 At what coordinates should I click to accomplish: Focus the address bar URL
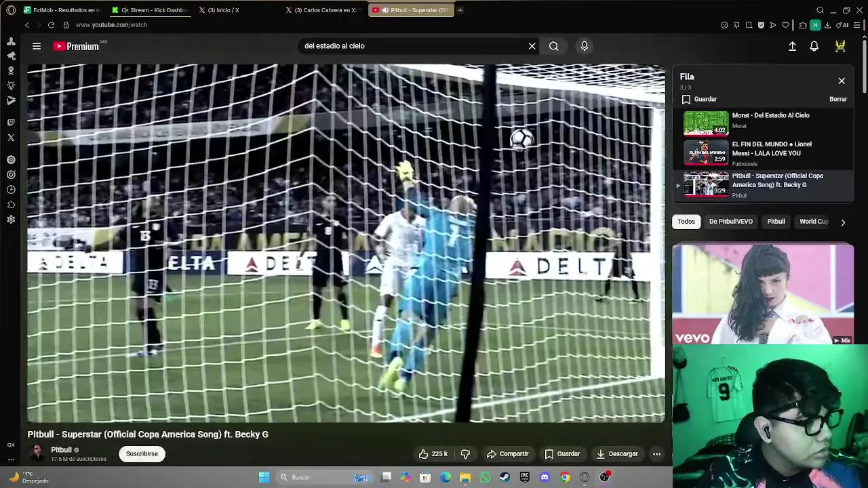(x=111, y=25)
